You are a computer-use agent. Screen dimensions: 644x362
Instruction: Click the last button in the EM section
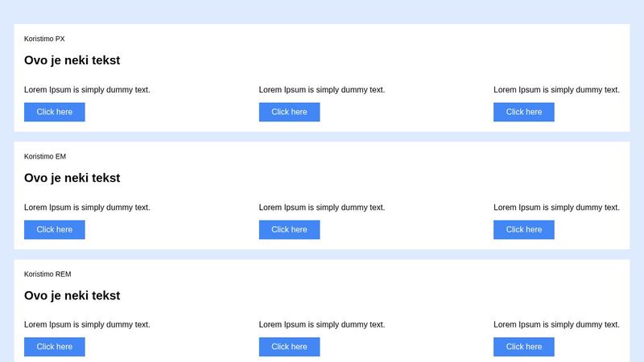tap(524, 229)
